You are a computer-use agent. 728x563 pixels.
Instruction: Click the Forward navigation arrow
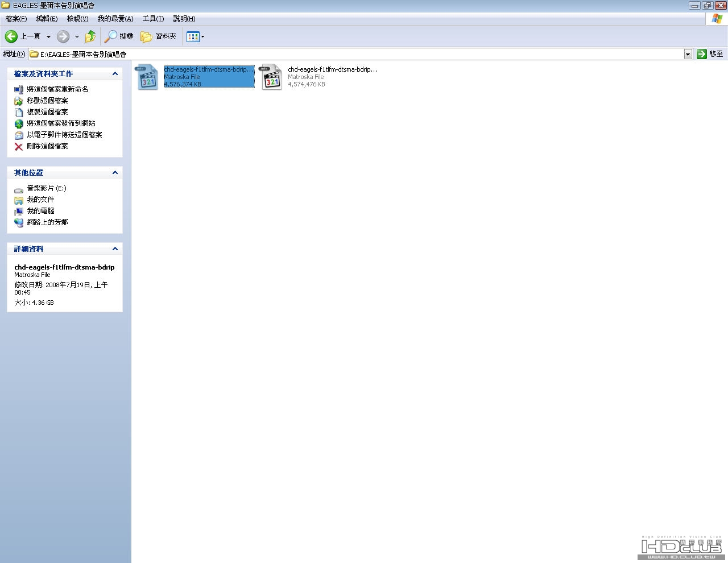[x=63, y=36]
